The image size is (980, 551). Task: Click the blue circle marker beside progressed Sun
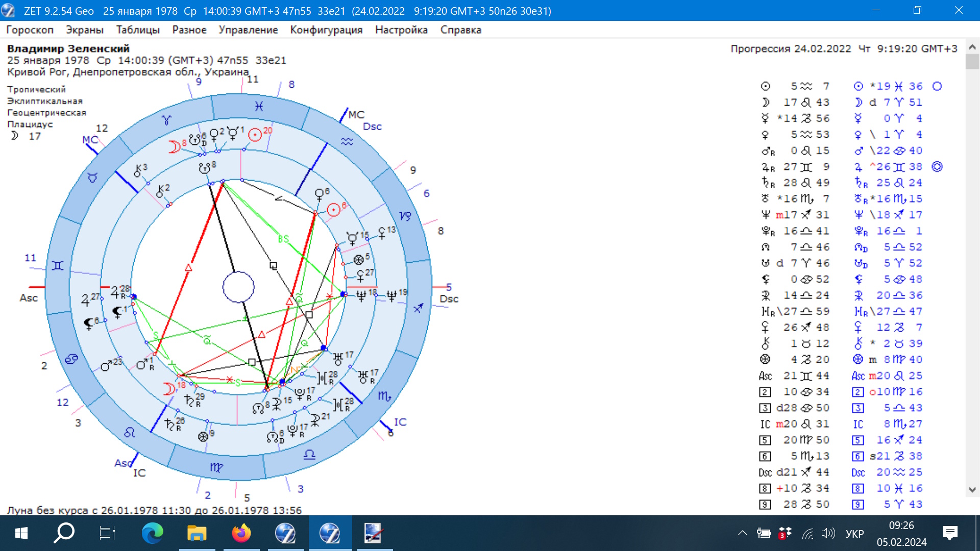(937, 86)
